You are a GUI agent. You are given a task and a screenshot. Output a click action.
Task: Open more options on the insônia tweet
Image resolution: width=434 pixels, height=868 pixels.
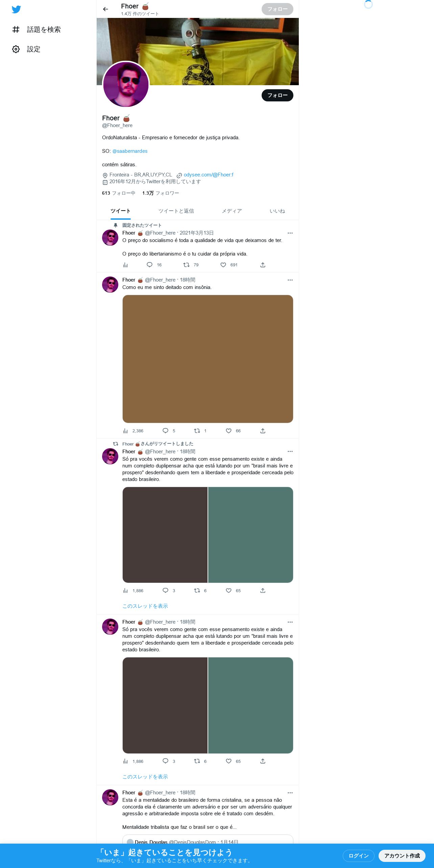click(x=290, y=280)
